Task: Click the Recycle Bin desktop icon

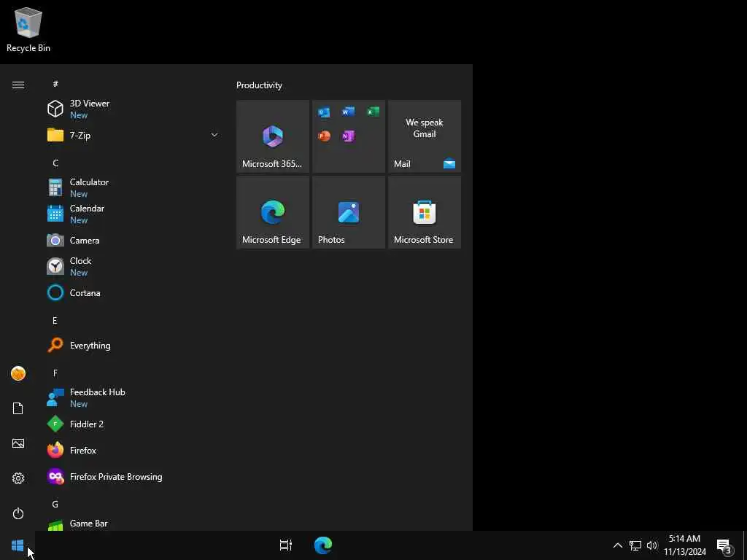Action: (x=28, y=30)
